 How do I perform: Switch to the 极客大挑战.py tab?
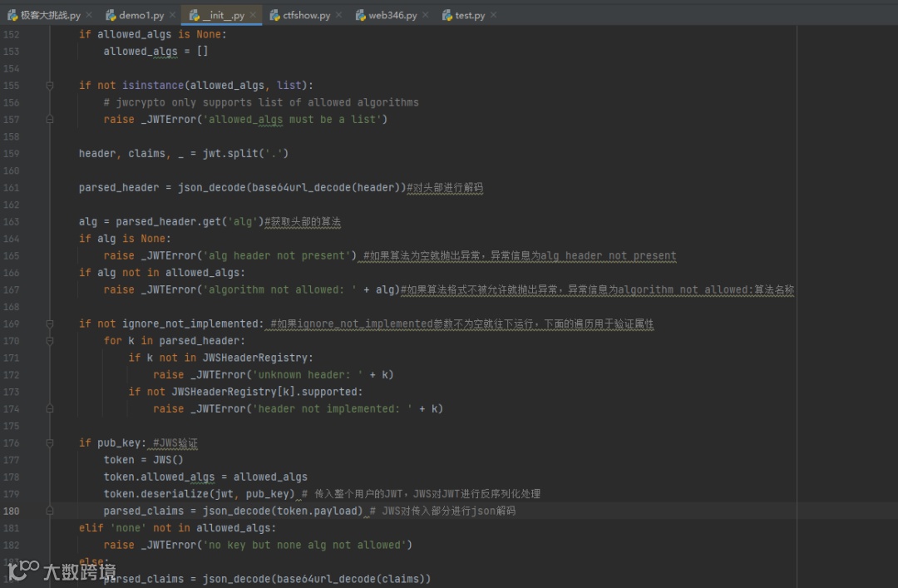pos(50,15)
